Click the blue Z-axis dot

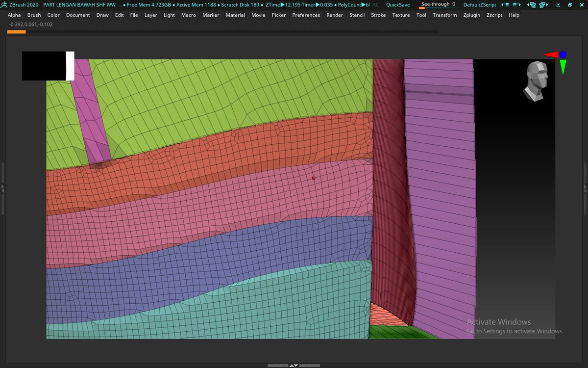563,54
